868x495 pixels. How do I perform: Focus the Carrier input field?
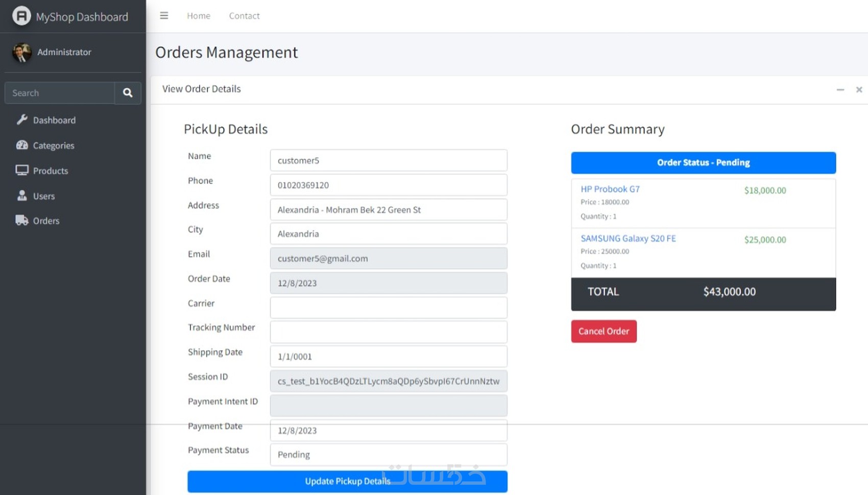(x=389, y=307)
